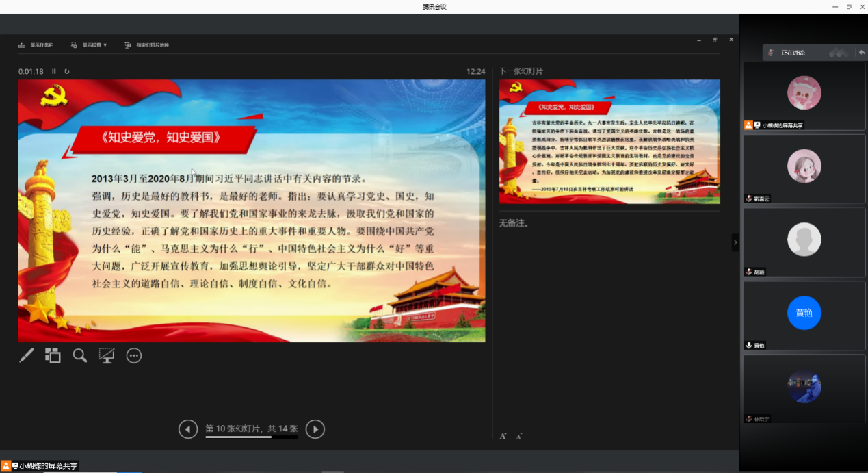
Task: Click the next slide preview thumbnail
Action: pos(609,141)
